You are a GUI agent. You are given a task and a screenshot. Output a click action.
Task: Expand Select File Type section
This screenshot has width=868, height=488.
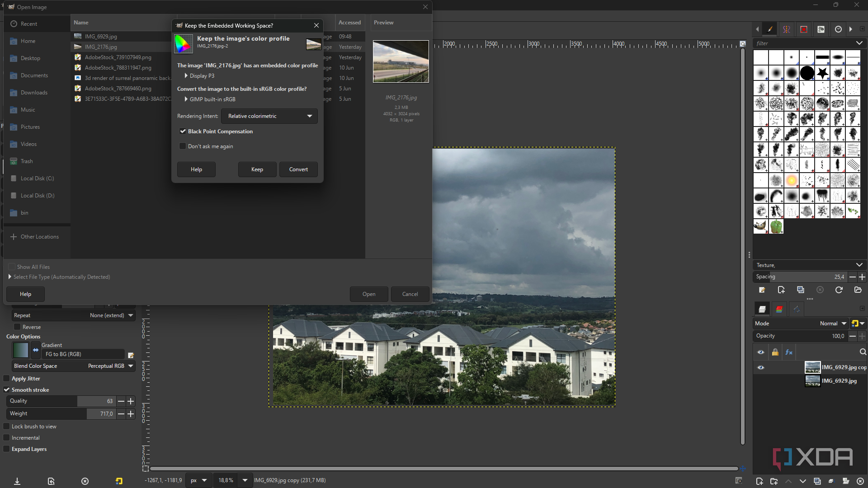point(10,277)
